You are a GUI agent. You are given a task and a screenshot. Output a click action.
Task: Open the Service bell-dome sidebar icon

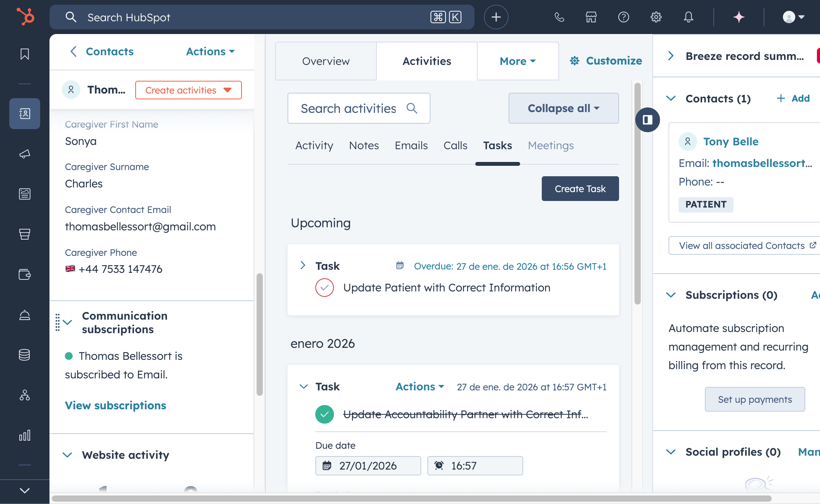25,315
